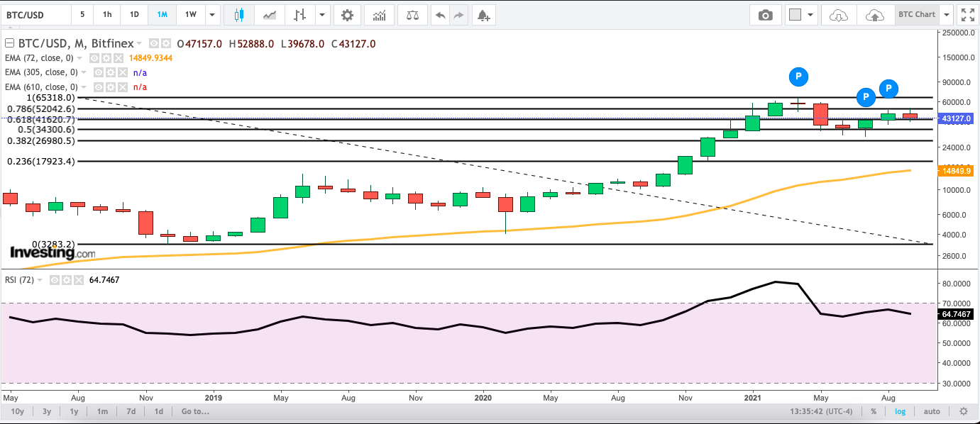Choose the bars chart style

coord(299,14)
